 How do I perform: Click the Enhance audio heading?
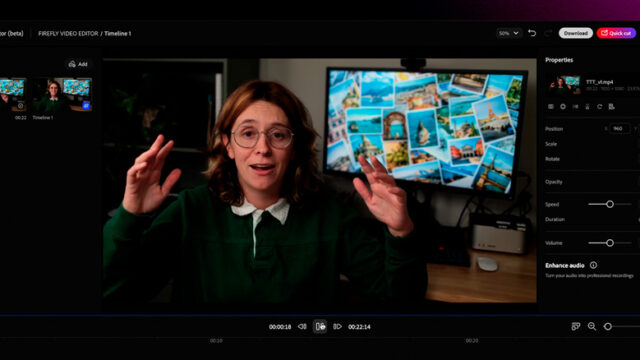pos(565,265)
